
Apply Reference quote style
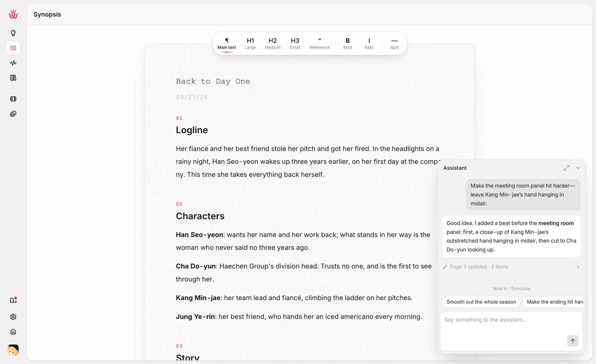(319, 43)
